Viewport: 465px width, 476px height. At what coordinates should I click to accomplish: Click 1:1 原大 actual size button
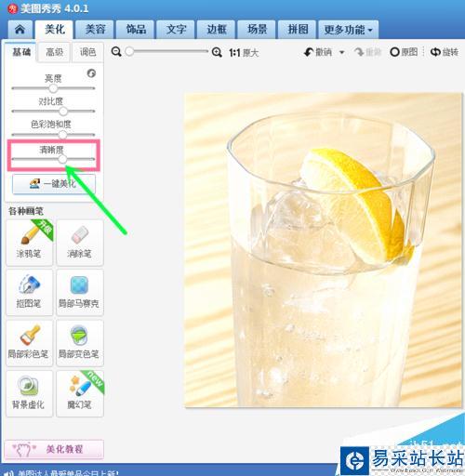tap(244, 53)
